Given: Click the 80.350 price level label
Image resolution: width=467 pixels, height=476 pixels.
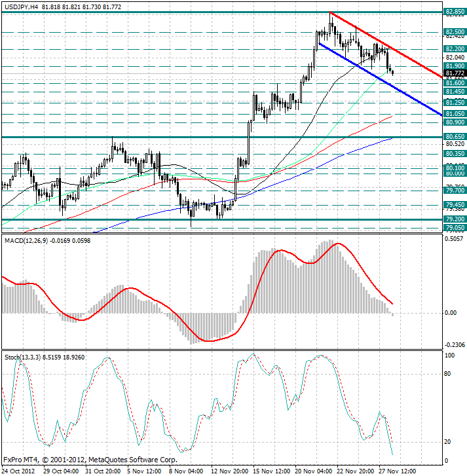Looking at the screenshot, I should (455, 154).
